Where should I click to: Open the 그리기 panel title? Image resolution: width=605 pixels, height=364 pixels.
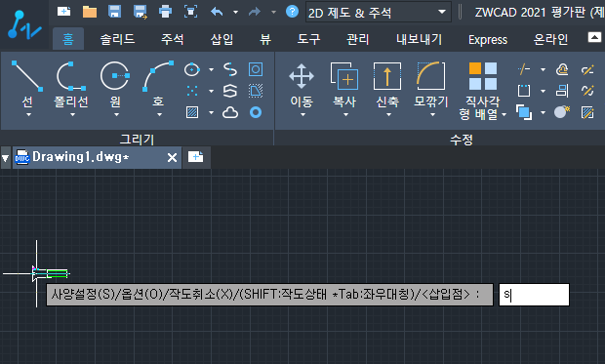pos(137,139)
